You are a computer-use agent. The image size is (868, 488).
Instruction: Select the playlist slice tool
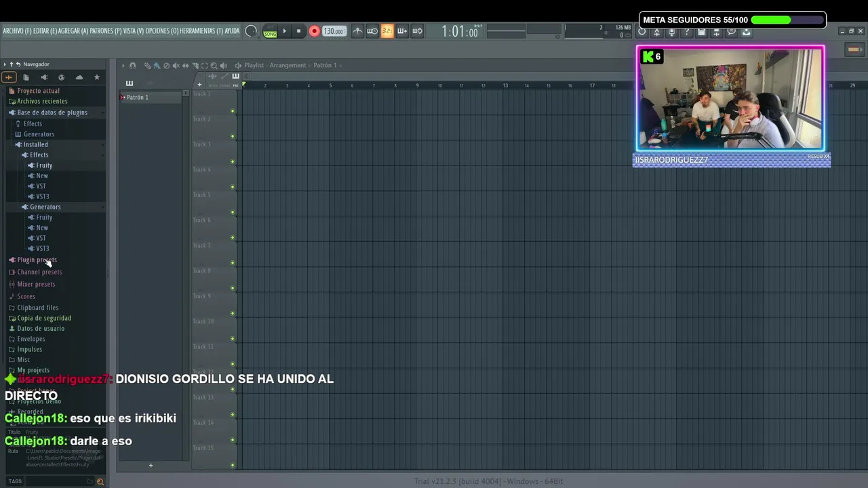click(195, 66)
